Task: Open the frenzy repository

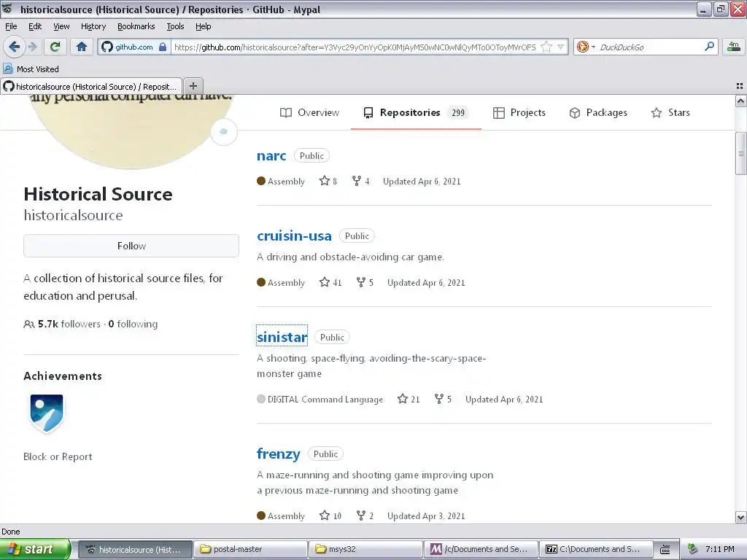Action: coord(278,454)
